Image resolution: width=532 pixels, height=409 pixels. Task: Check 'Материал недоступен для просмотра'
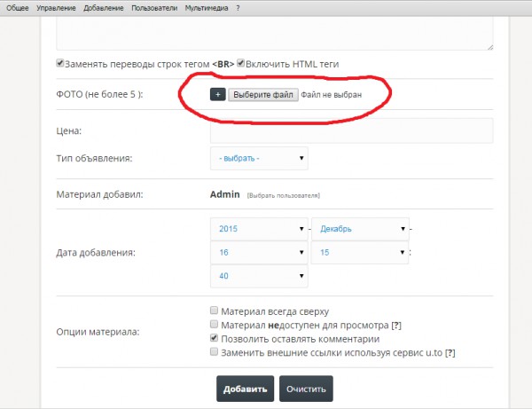click(x=214, y=324)
